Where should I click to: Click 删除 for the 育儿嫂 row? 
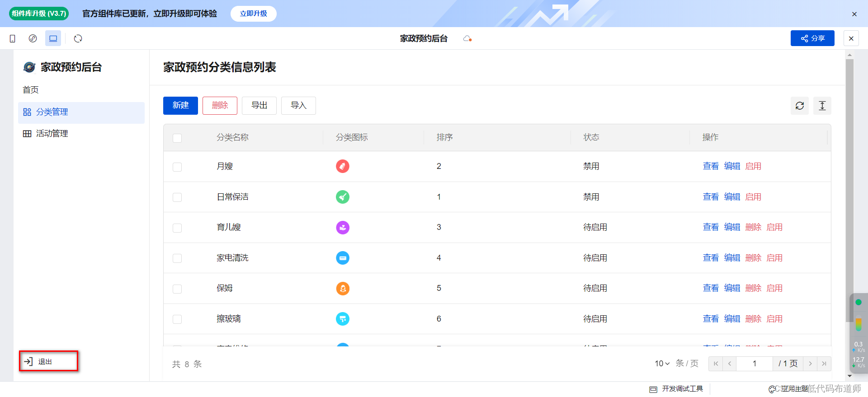(753, 227)
